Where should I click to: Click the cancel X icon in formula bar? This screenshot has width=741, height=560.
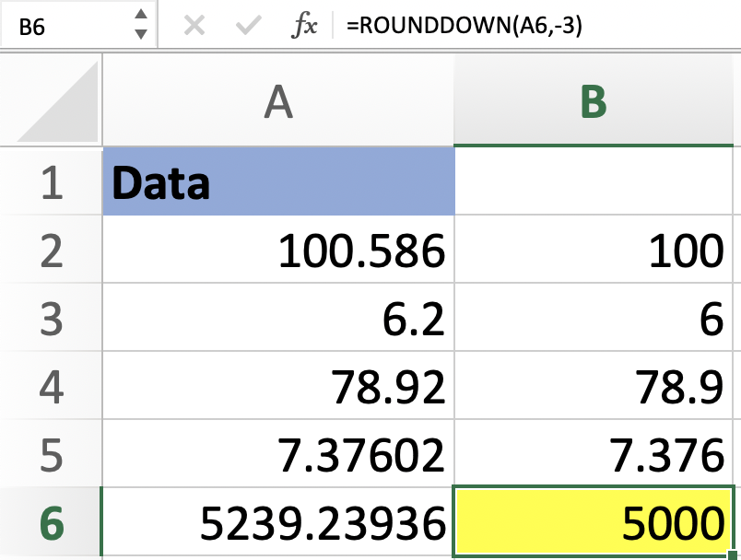click(194, 26)
